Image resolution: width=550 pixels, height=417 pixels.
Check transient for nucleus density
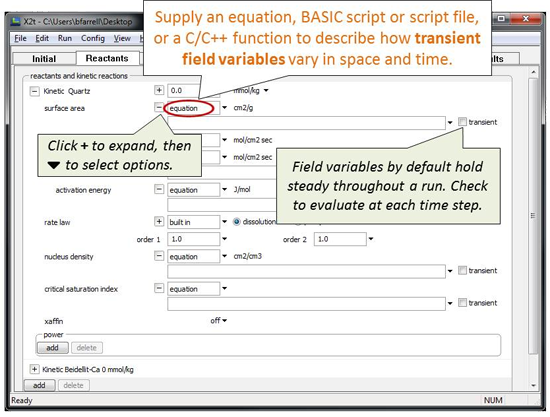(462, 270)
